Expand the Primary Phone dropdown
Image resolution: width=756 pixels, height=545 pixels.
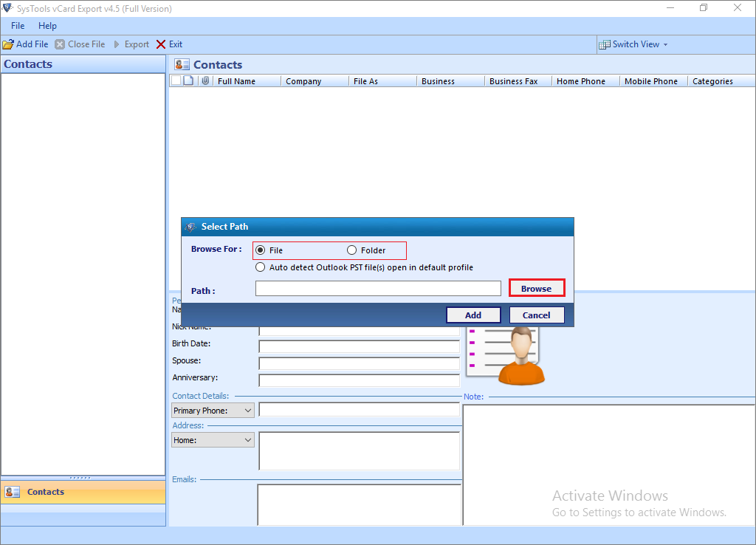(x=248, y=411)
